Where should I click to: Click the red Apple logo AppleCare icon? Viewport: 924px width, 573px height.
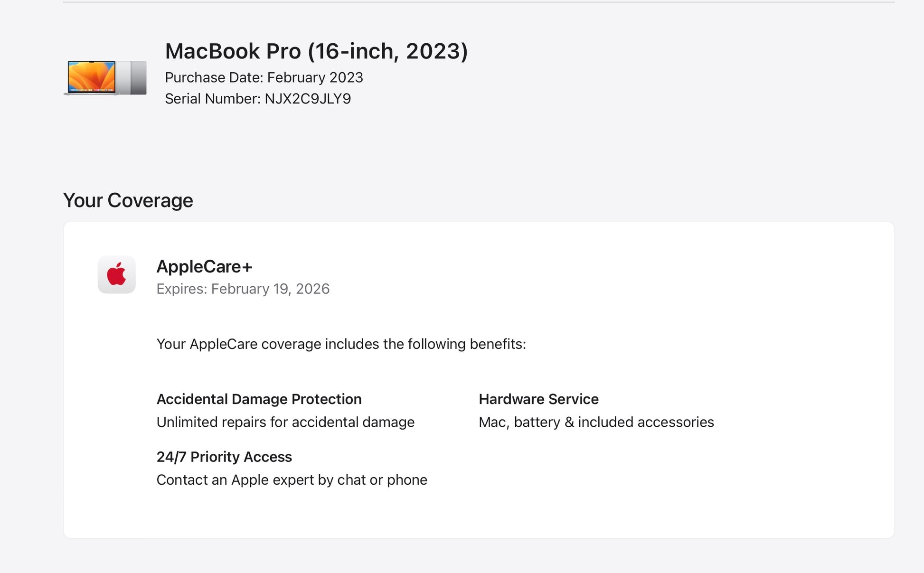point(116,275)
